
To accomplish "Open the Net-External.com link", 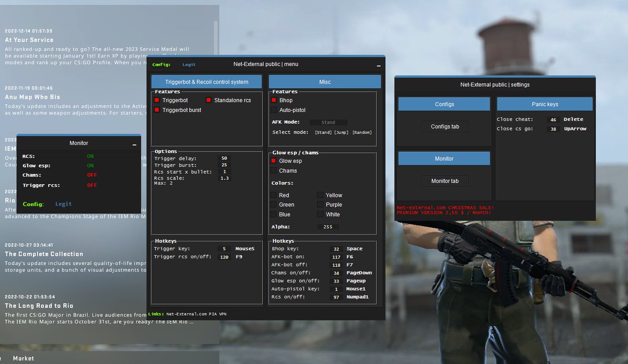I will pos(187,314).
